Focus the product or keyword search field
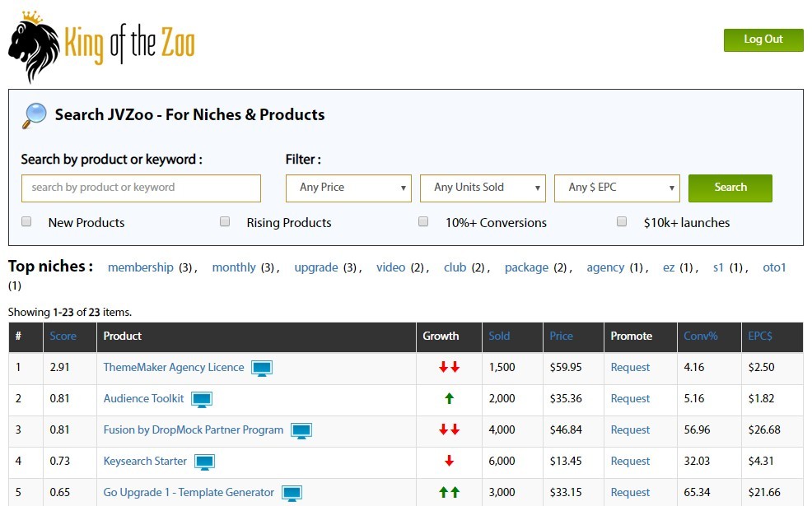 pyautogui.click(x=141, y=188)
